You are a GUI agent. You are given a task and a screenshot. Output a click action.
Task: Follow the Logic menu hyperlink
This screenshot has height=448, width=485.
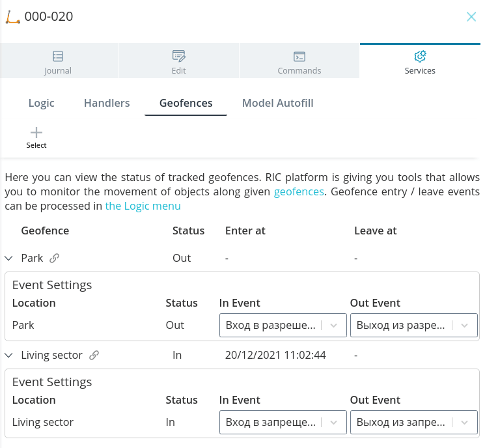tap(143, 206)
